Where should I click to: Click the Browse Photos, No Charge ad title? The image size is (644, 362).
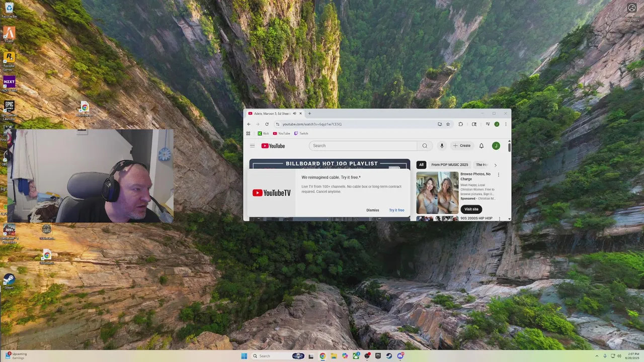(x=475, y=176)
